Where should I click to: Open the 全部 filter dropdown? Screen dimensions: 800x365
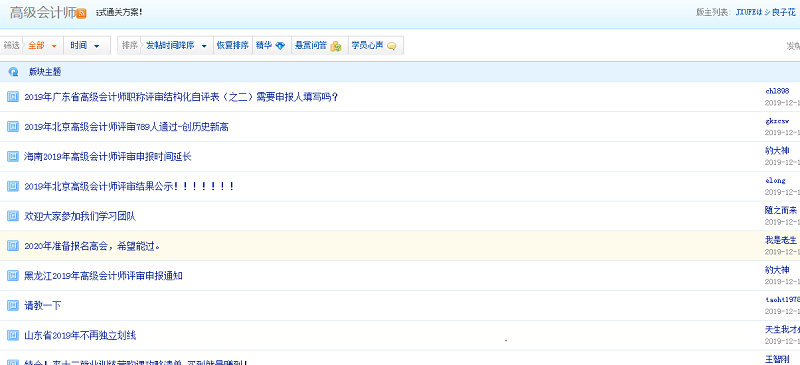click(x=43, y=45)
